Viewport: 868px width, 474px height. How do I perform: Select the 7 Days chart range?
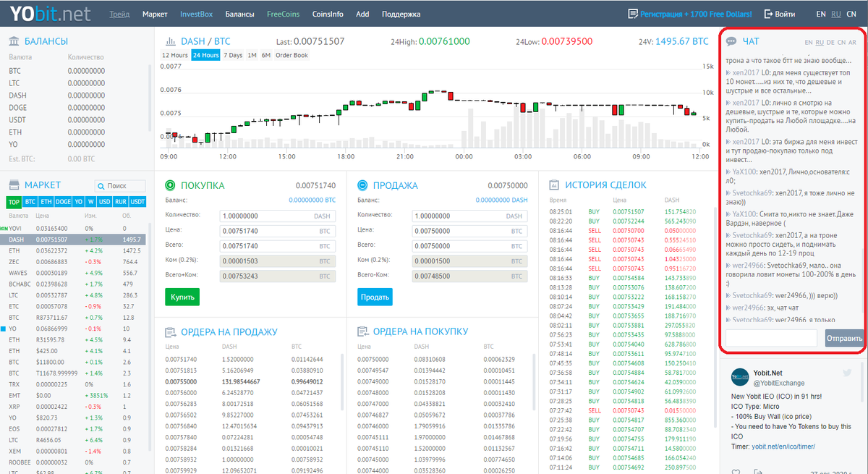[x=233, y=55]
